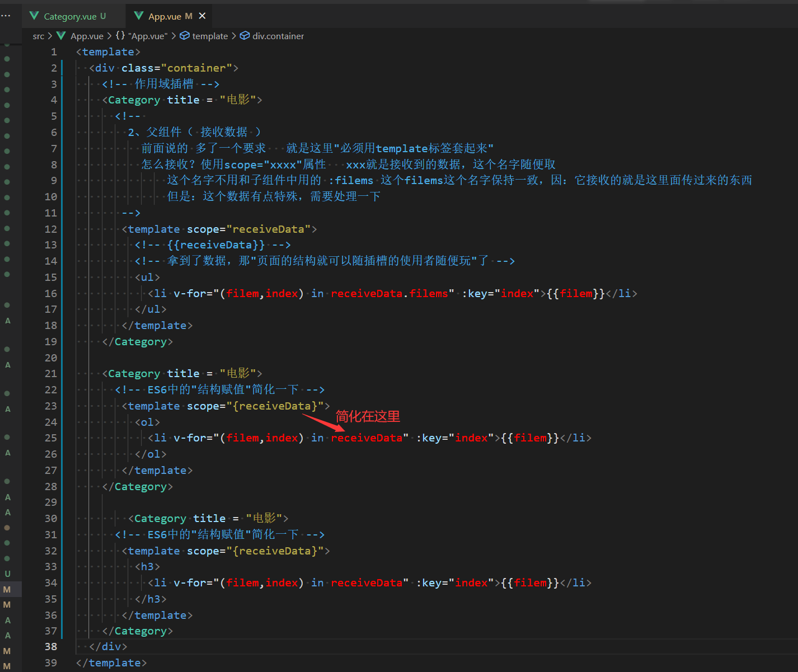Click the ES6 comment on line 22
Image resolution: width=798 pixels, height=672 pixels.
pyautogui.click(x=220, y=390)
